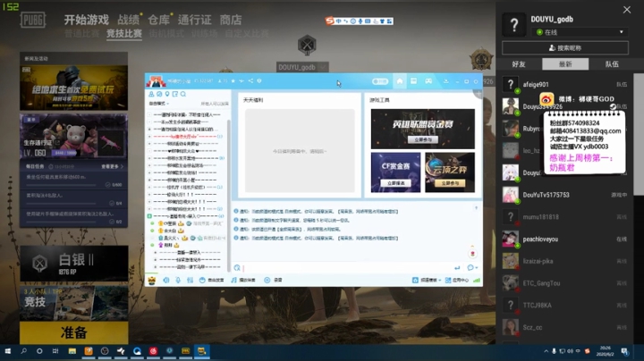Show hidden icons in the system tray
Viewport: 644px width, 361px height.
tap(546, 351)
